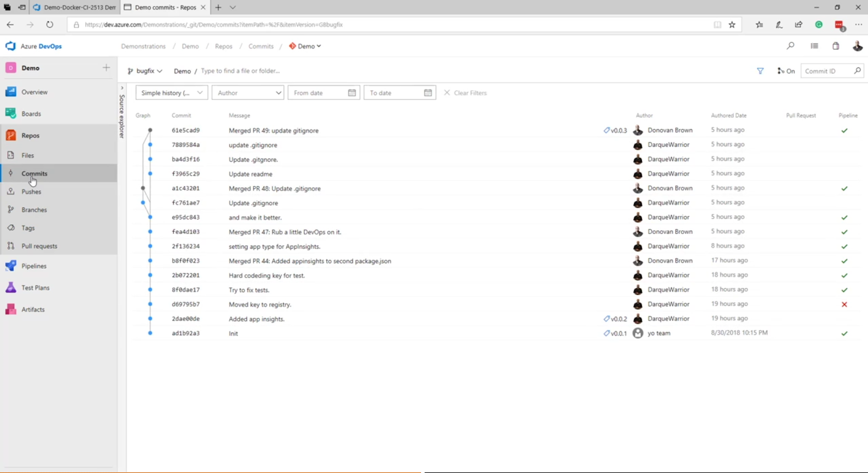Click the filter funnel icon

760,71
